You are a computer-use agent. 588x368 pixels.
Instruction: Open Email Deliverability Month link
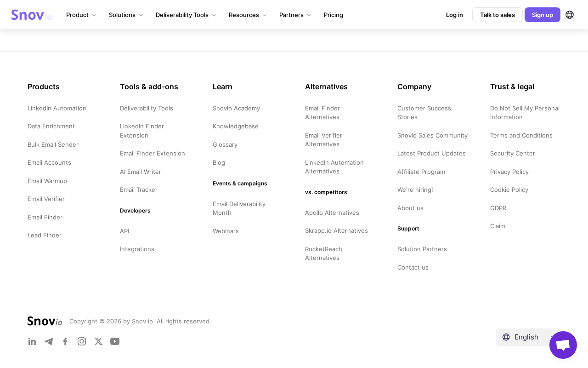[x=239, y=208]
